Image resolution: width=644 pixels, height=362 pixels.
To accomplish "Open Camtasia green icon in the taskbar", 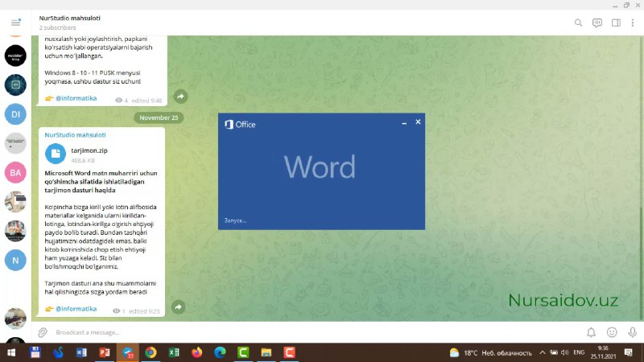I will click(243, 352).
